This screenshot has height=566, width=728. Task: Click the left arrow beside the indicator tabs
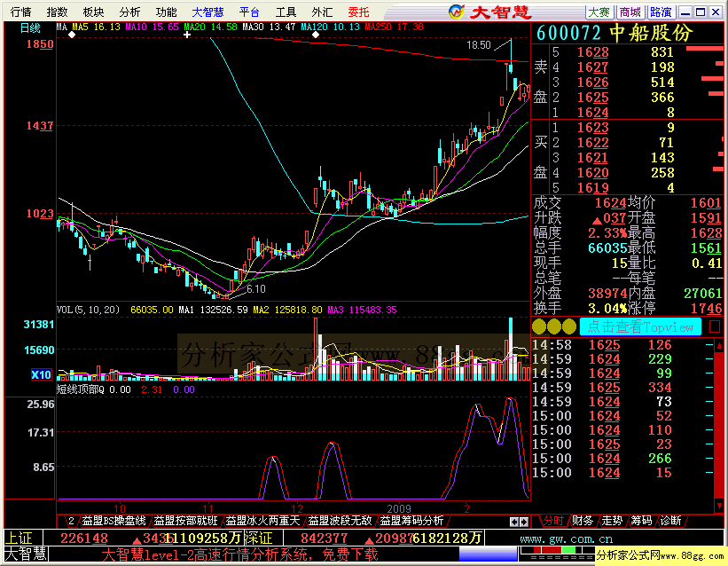pyautogui.click(x=514, y=522)
